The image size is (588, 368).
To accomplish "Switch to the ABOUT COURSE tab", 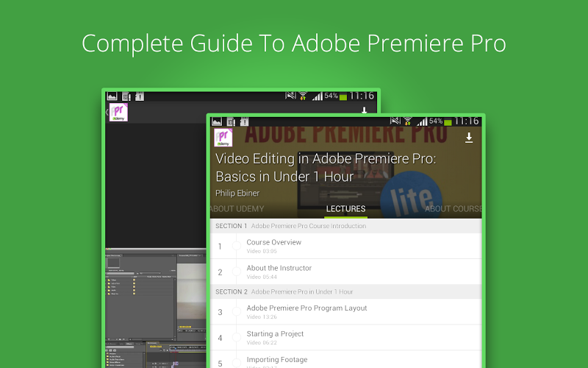I will pos(453,209).
